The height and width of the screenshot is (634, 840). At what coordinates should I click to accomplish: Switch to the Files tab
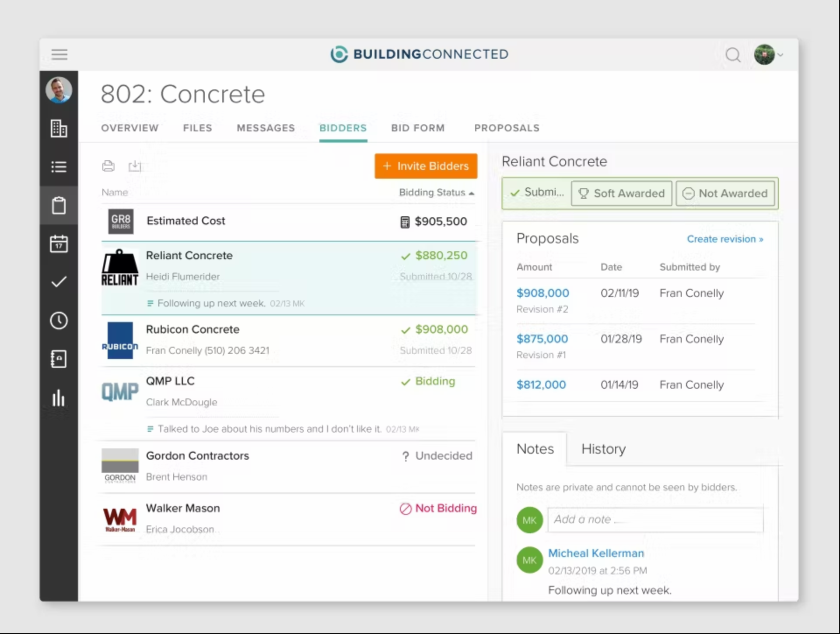[197, 128]
